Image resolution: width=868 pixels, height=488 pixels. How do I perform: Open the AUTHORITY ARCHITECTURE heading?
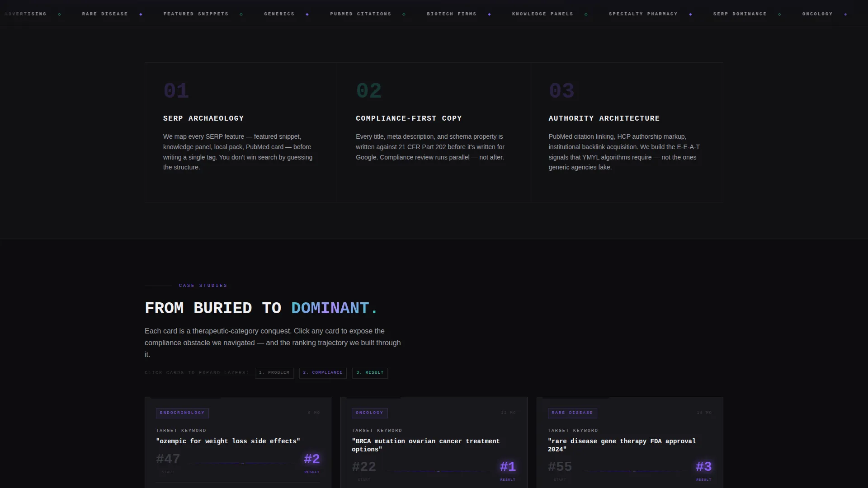[x=604, y=118]
